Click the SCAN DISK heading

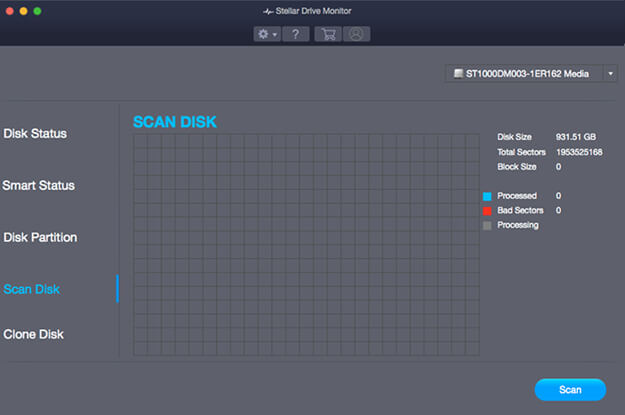175,122
